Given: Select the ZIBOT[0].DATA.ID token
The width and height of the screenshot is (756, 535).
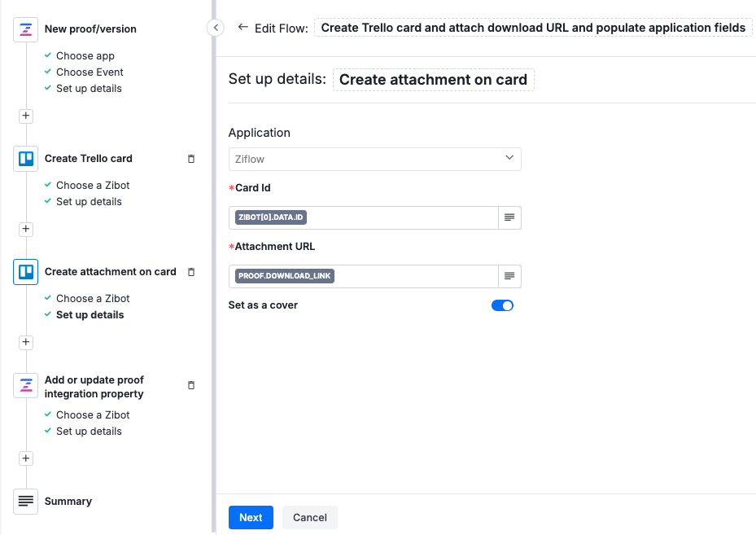Looking at the screenshot, I should pos(271,217).
